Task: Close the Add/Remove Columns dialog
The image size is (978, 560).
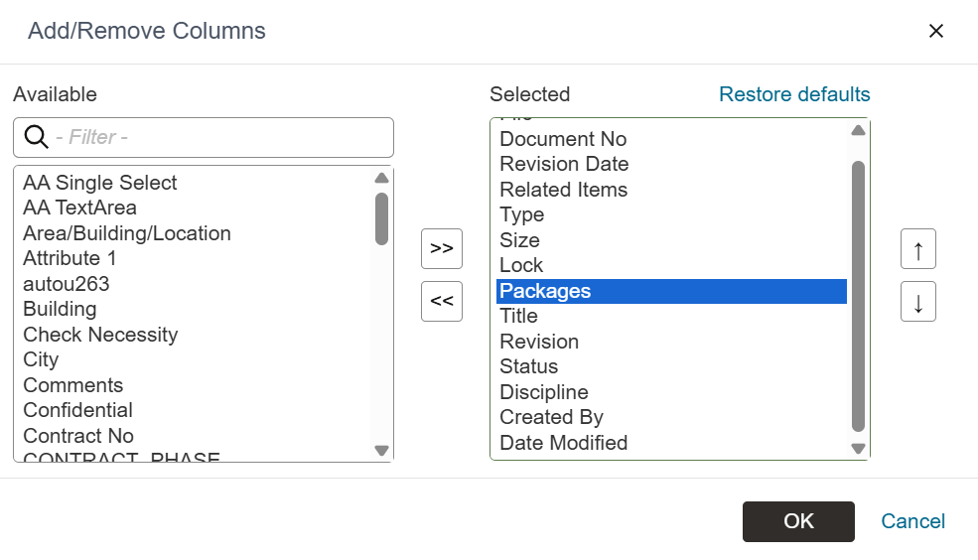Action: pos(935,31)
